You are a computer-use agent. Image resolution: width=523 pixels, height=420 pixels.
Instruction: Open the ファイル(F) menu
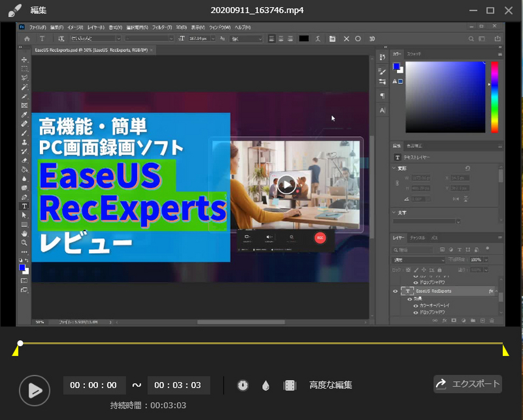[37, 27]
